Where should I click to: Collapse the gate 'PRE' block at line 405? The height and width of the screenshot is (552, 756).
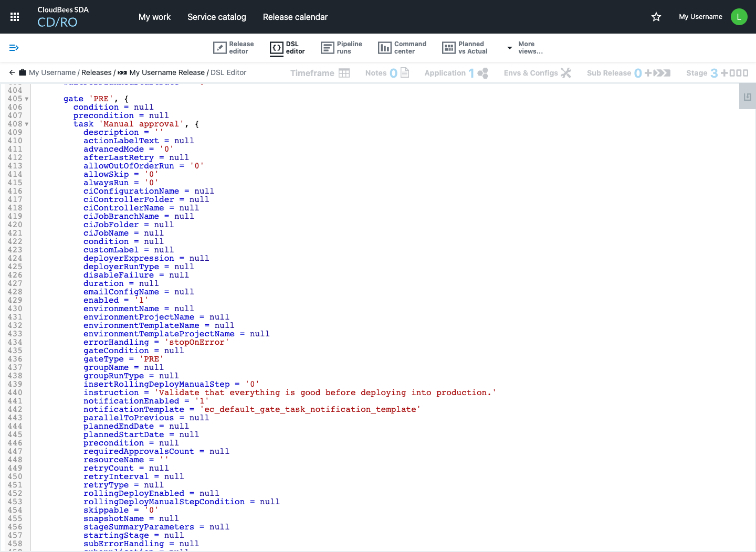click(x=27, y=99)
